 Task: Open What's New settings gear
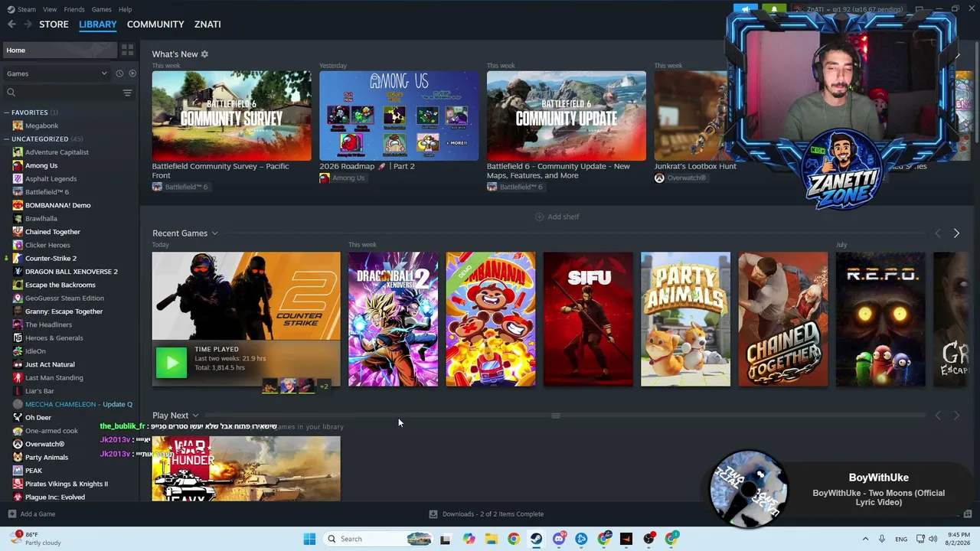pyautogui.click(x=204, y=54)
